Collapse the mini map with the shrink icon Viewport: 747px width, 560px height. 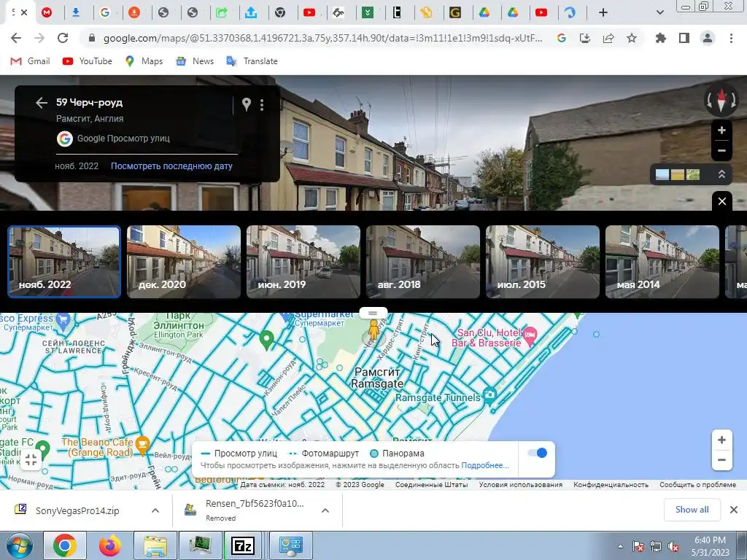[x=31, y=459]
